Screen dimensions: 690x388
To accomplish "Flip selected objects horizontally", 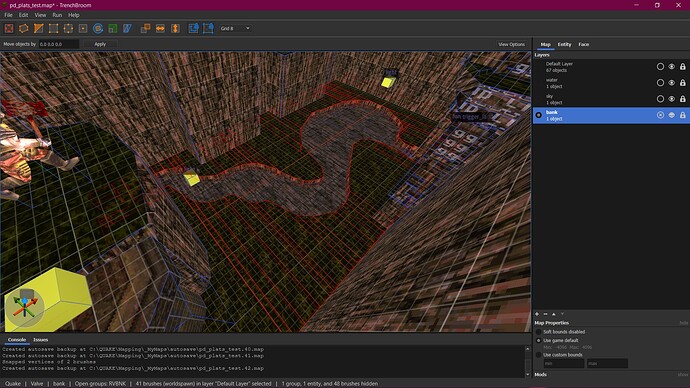I will 160,29.
